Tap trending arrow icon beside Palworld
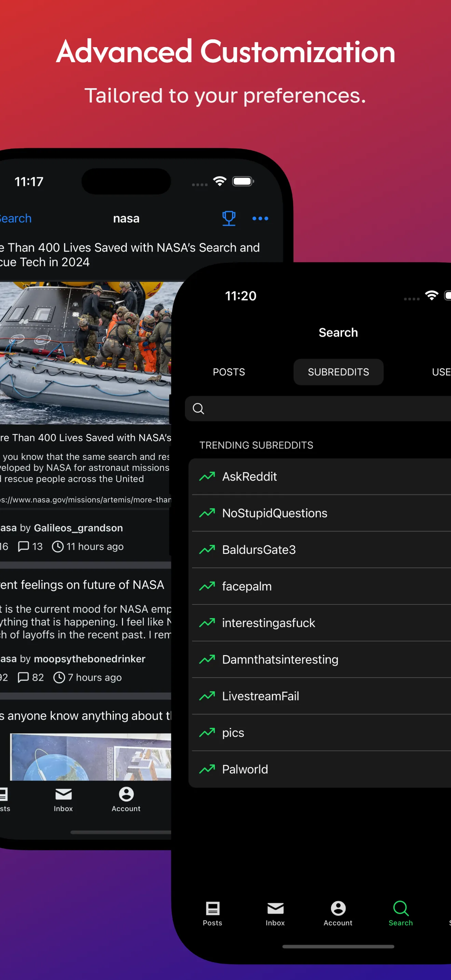The height and width of the screenshot is (980, 451). point(207,768)
